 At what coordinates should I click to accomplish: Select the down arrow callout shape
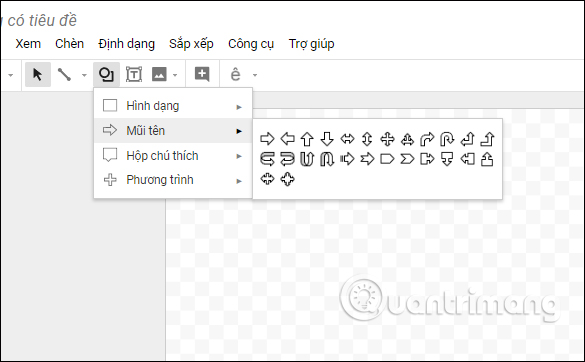(x=447, y=159)
